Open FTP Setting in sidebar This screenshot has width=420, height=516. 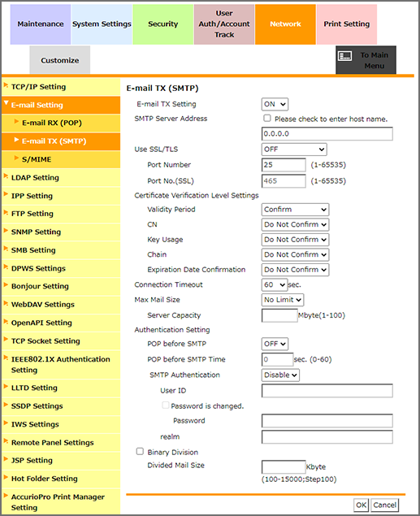(61, 214)
